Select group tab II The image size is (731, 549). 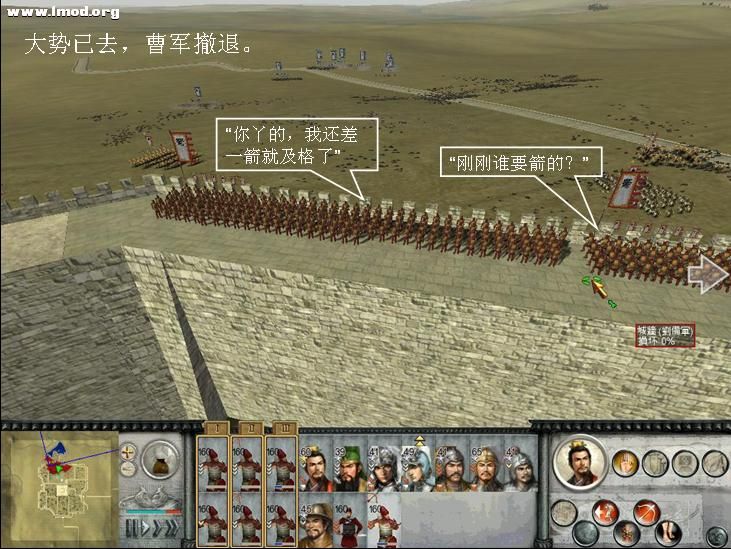(x=251, y=428)
